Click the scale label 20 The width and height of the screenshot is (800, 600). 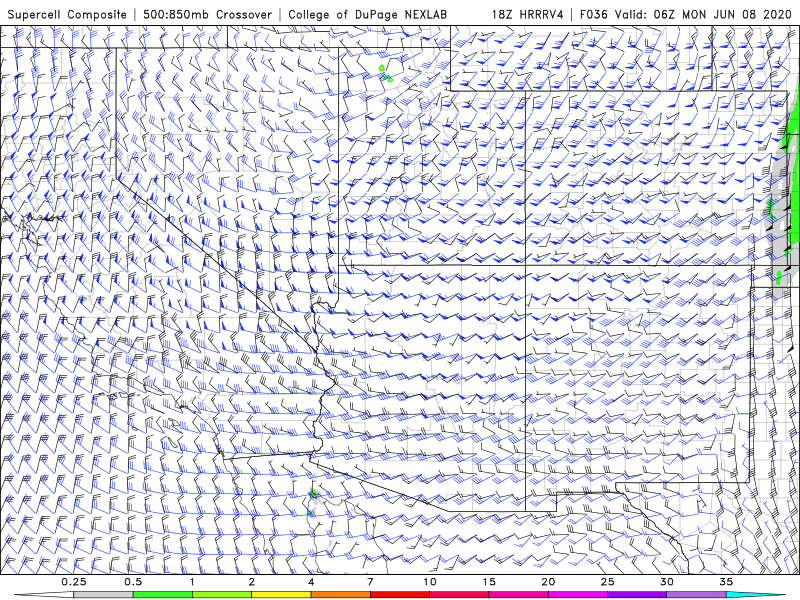click(x=548, y=582)
